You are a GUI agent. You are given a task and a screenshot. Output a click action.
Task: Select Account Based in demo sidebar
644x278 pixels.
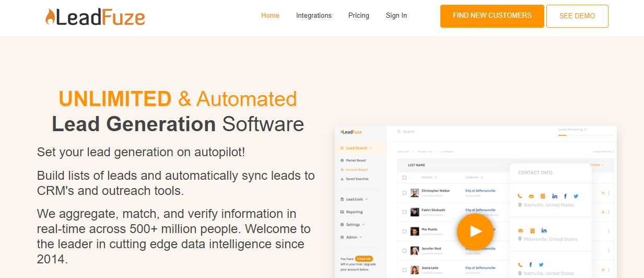(356, 170)
